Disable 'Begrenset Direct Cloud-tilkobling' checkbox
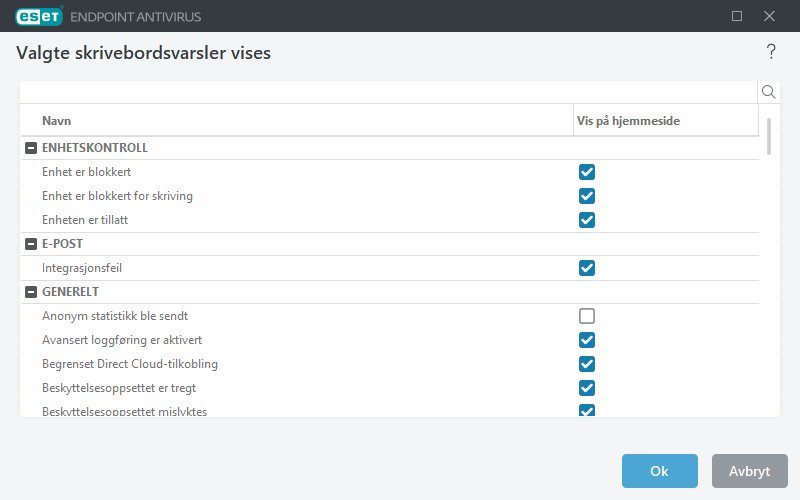 pos(587,364)
